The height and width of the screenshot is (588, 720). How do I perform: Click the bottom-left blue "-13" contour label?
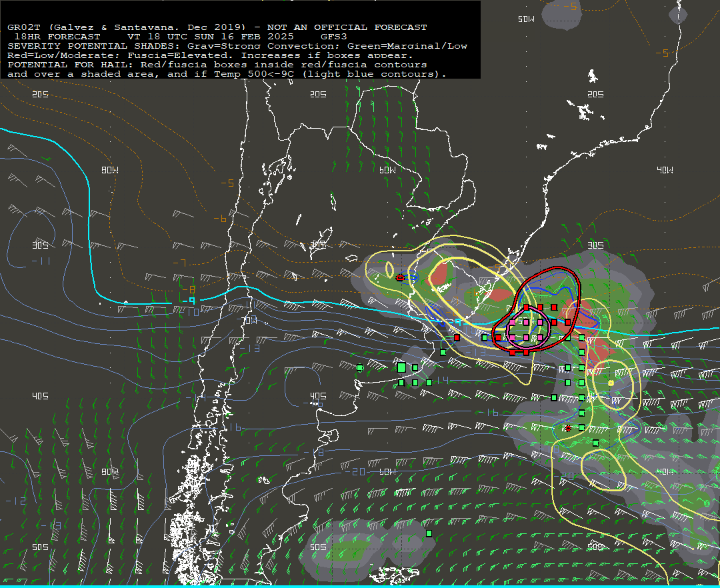[x=51, y=525]
